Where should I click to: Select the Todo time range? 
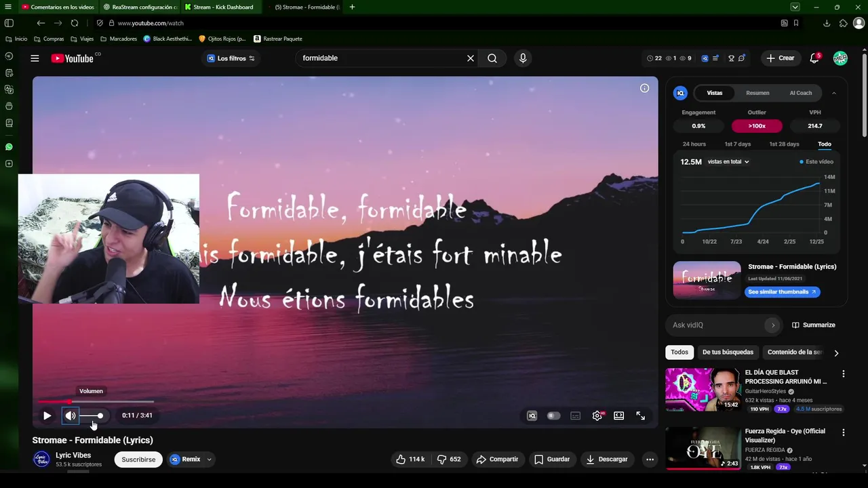[825, 144]
